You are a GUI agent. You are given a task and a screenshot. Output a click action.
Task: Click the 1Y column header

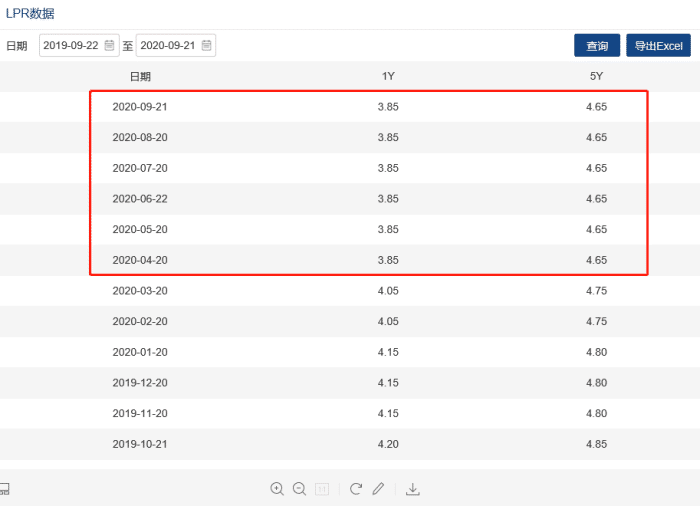tap(388, 77)
